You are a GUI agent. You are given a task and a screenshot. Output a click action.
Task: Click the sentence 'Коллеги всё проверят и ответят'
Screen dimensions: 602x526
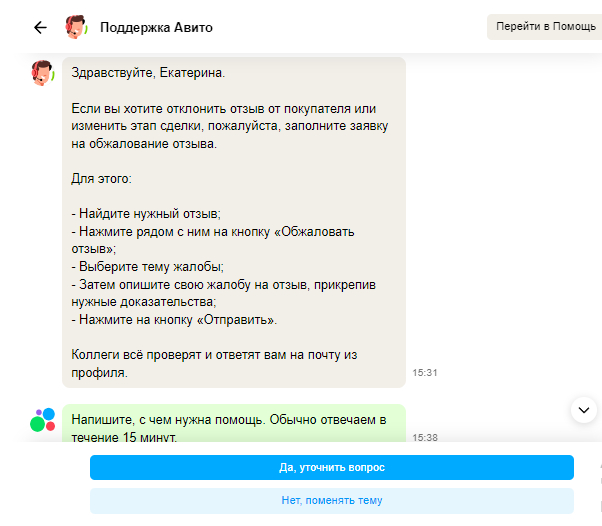(x=214, y=363)
